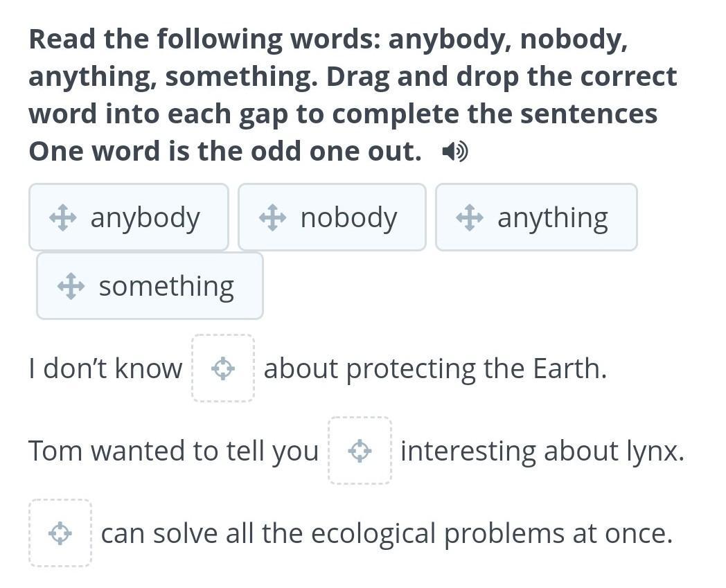Click the text 'Tom wanted to tell you'

tap(173, 451)
